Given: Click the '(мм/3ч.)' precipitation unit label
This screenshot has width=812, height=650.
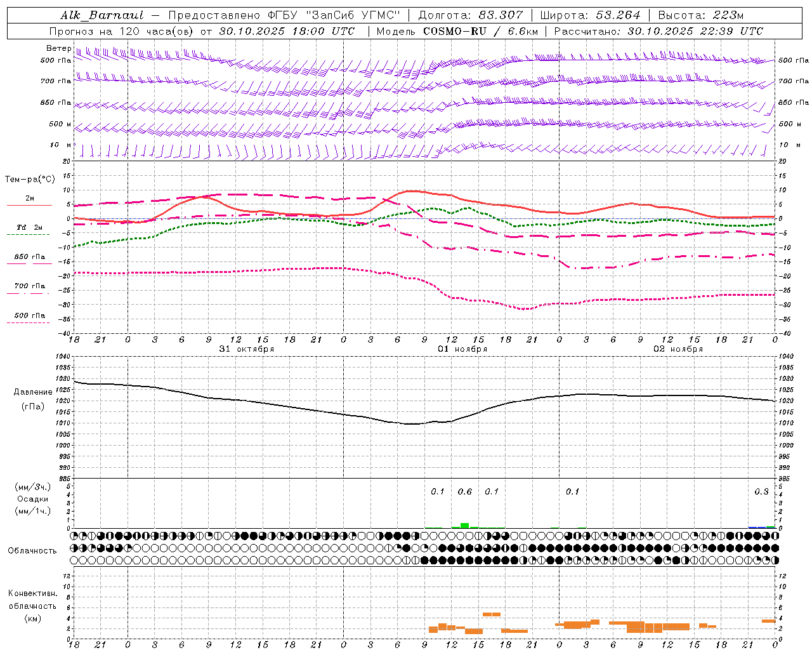Looking at the screenshot, I should click(x=33, y=487).
